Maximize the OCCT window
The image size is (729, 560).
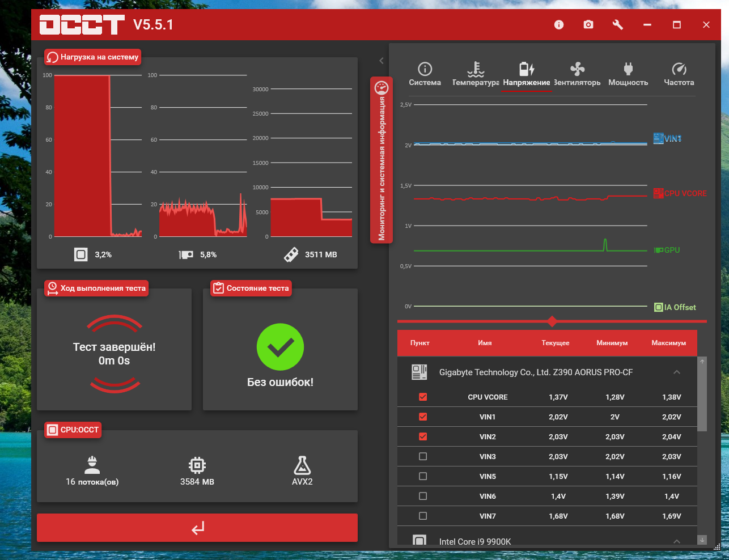pos(677,25)
